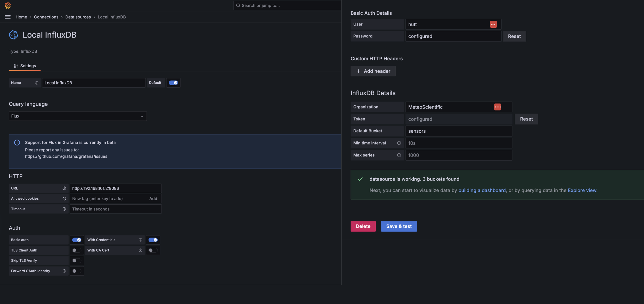Enable the Forward OAuth Identity switch
The width and height of the screenshot is (644, 304).
(x=77, y=271)
